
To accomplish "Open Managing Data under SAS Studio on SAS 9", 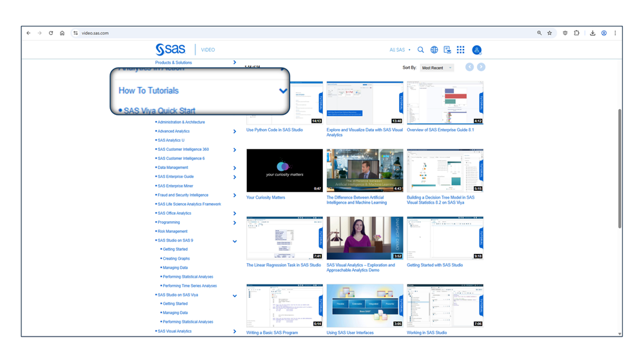I will pyautogui.click(x=175, y=268).
